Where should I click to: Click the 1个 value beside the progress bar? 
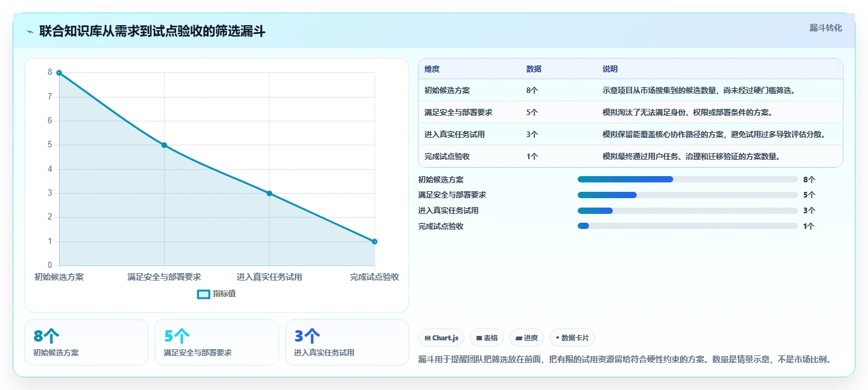809,226
